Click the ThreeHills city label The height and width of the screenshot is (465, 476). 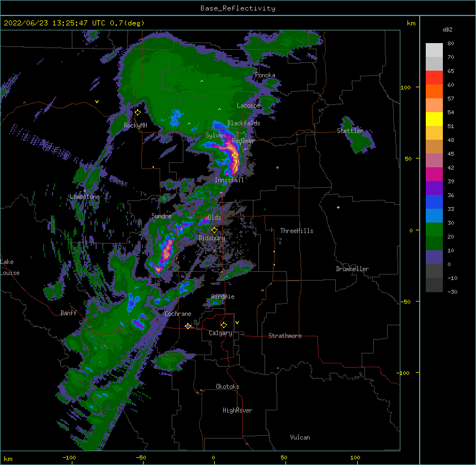pyautogui.click(x=297, y=231)
